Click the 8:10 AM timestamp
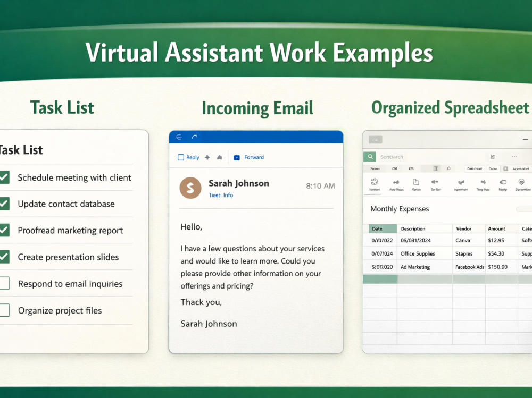This screenshot has width=532, height=398. (320, 186)
